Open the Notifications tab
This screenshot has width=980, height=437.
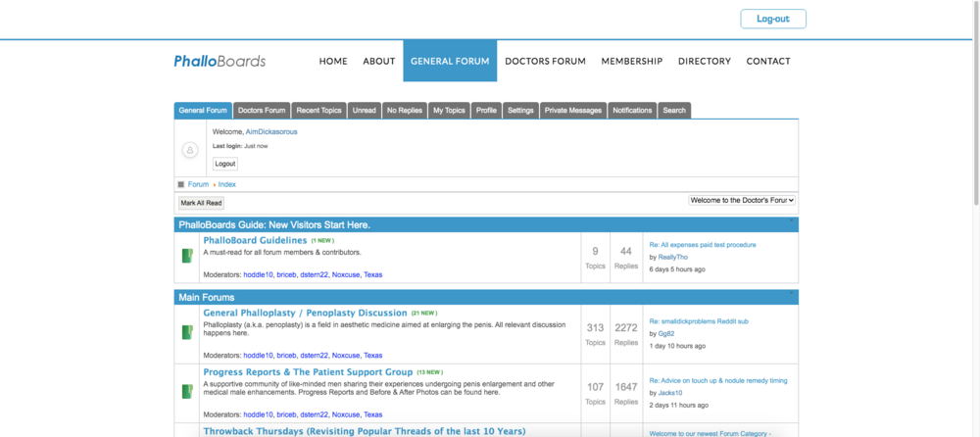pos(632,110)
